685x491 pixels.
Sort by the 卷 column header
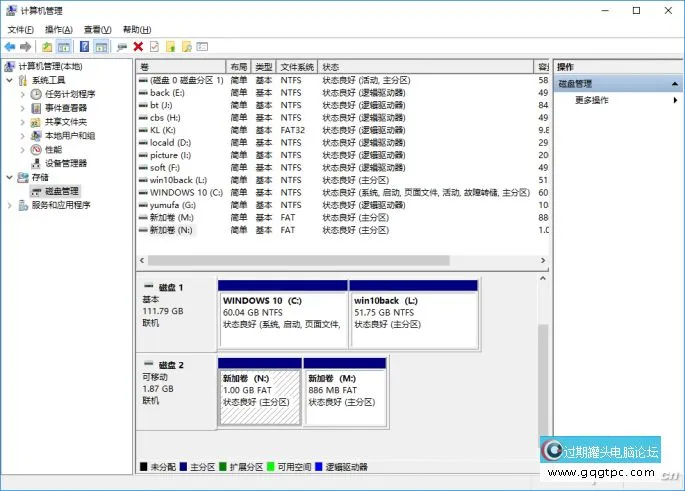pos(181,67)
